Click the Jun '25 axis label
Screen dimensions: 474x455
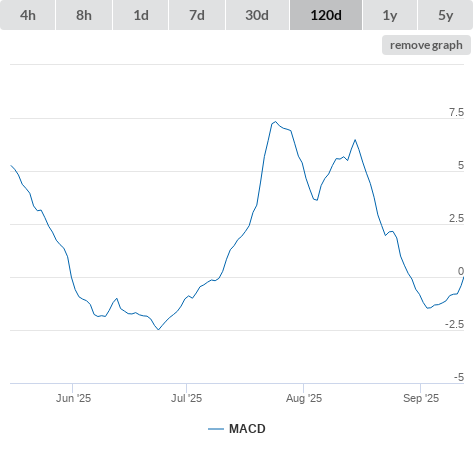(x=73, y=398)
